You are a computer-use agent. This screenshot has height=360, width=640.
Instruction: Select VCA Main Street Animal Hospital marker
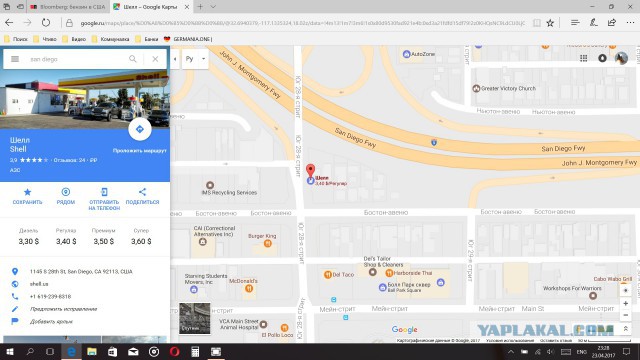(x=263, y=324)
